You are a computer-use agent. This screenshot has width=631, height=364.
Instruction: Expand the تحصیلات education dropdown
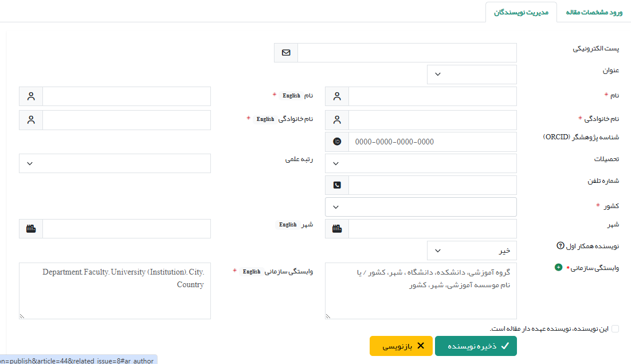[421, 163]
